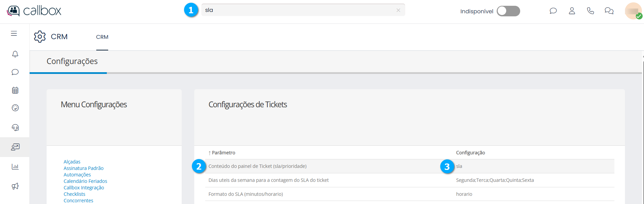The image size is (644, 204).
Task: Open the calendar icon in sidebar
Action: [15, 90]
